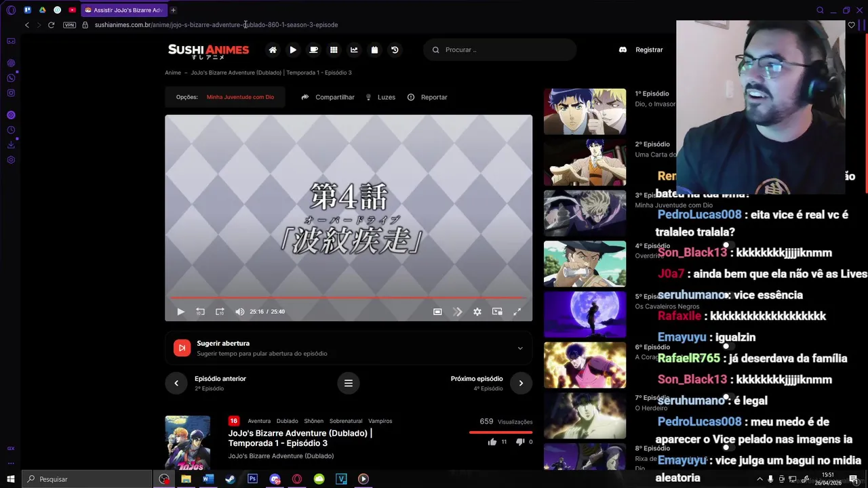Like the episode with thumbs up

click(x=492, y=442)
